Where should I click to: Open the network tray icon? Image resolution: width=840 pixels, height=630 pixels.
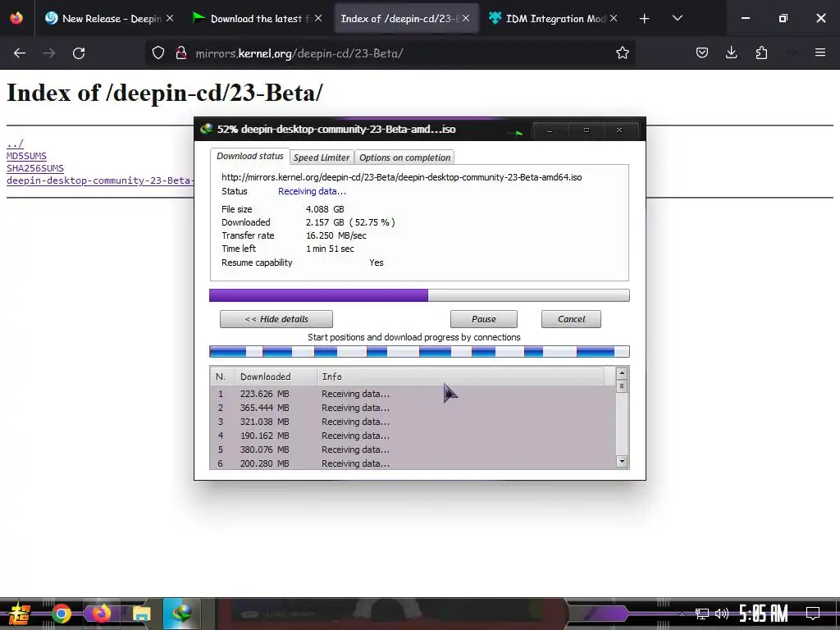click(x=702, y=614)
